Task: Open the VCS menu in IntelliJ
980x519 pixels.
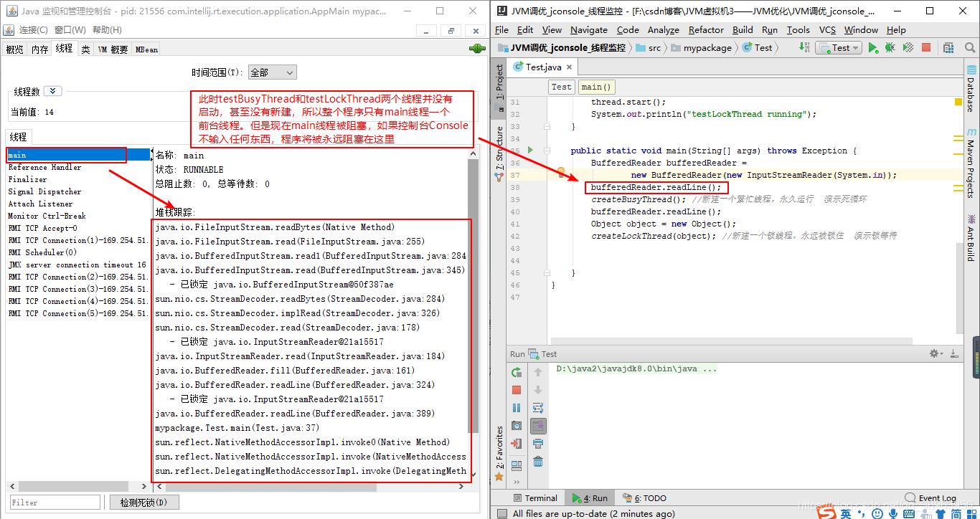Action: [x=827, y=29]
